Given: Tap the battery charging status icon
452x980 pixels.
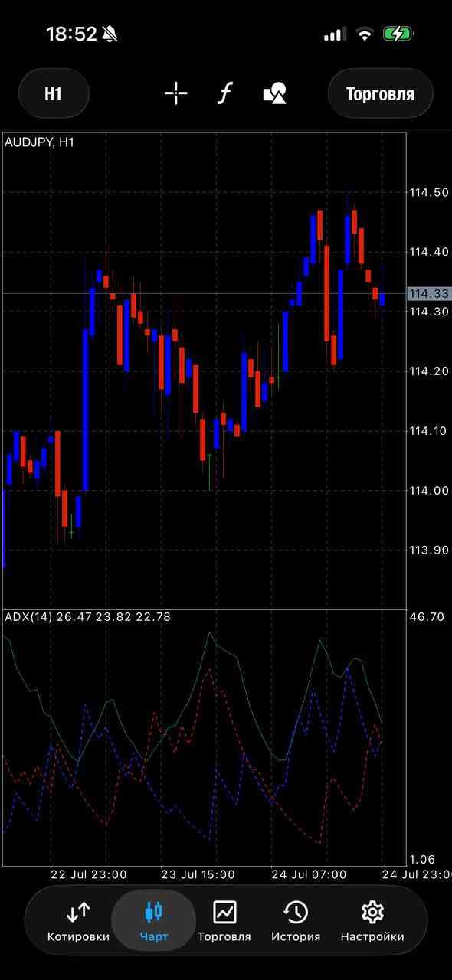Looking at the screenshot, I should pyautogui.click(x=398, y=34).
